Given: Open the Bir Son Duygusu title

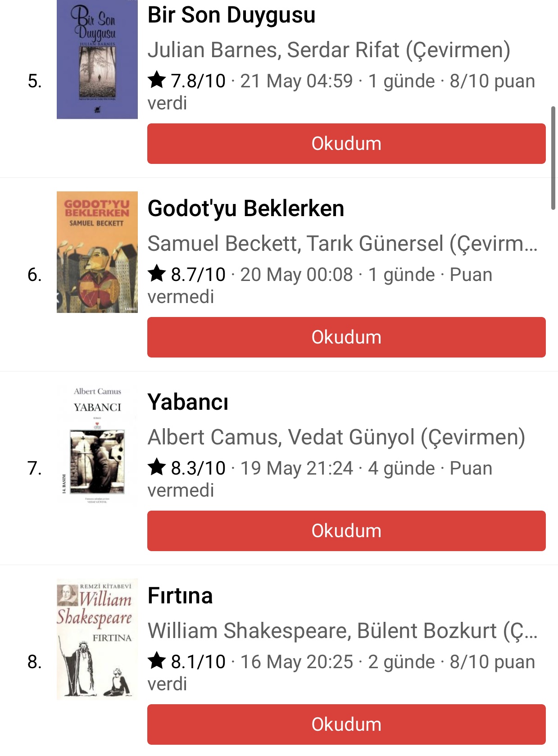Looking at the screenshot, I should click(x=231, y=15).
